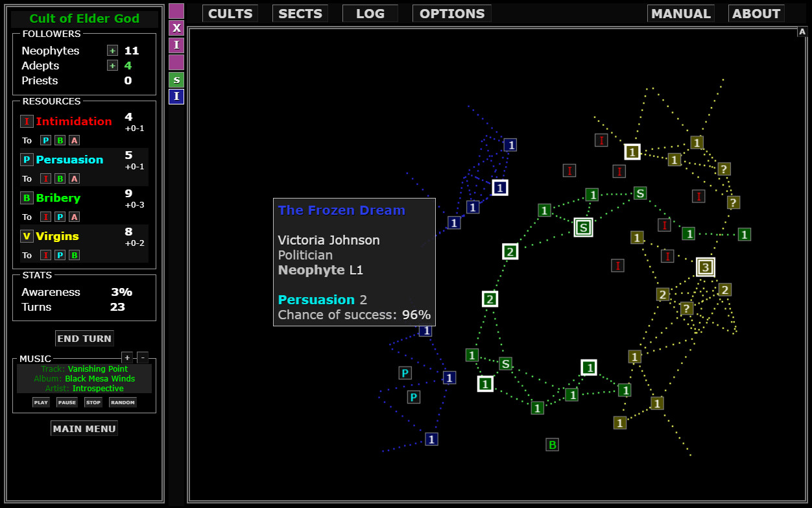Switch to the CULTS tab
The image size is (812, 508).
tap(230, 13)
